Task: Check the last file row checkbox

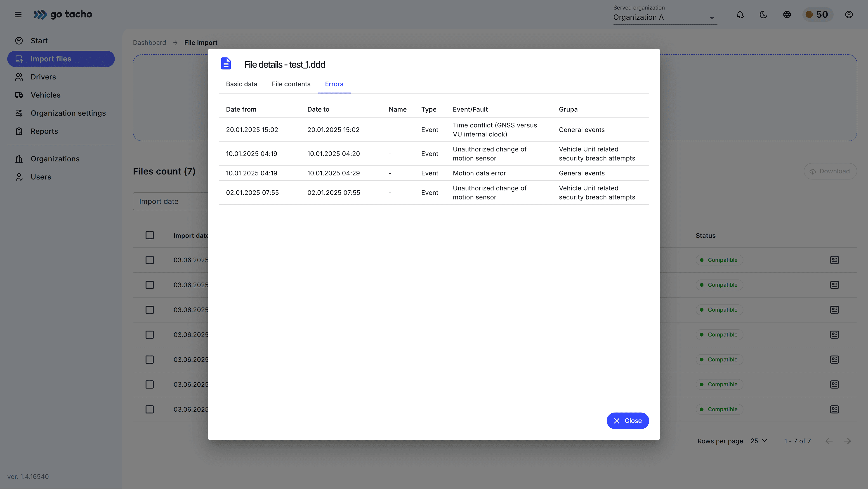Action: tap(150, 409)
